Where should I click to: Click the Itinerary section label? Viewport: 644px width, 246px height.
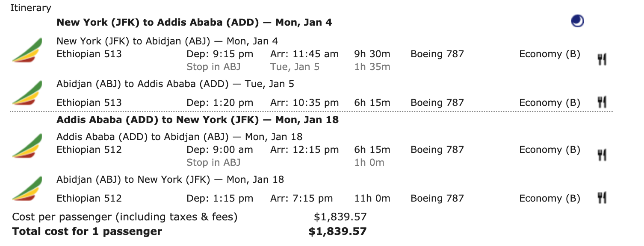(x=31, y=8)
